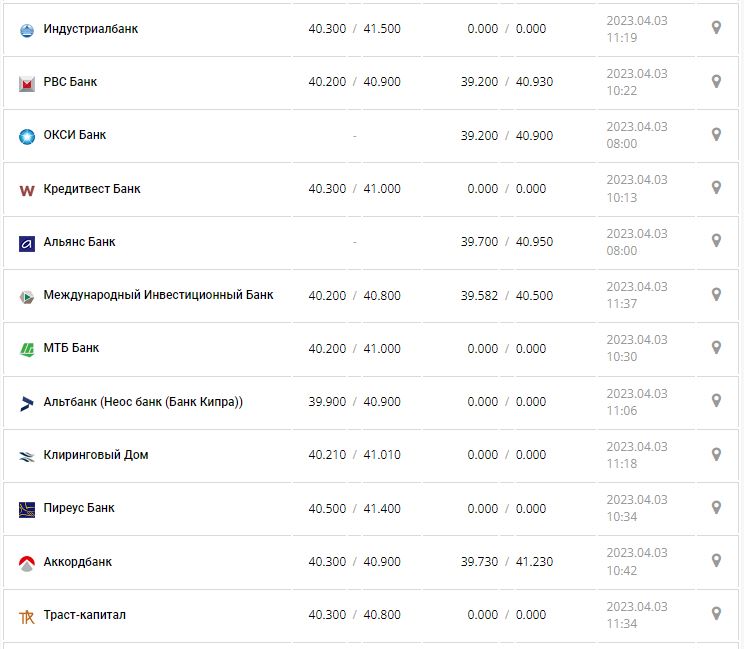Open location pin for РВС Банк
This screenshot has height=649, width=744.
point(716,81)
